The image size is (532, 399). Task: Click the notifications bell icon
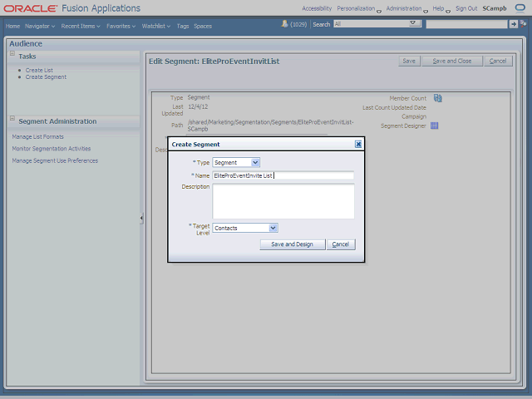[x=284, y=24]
